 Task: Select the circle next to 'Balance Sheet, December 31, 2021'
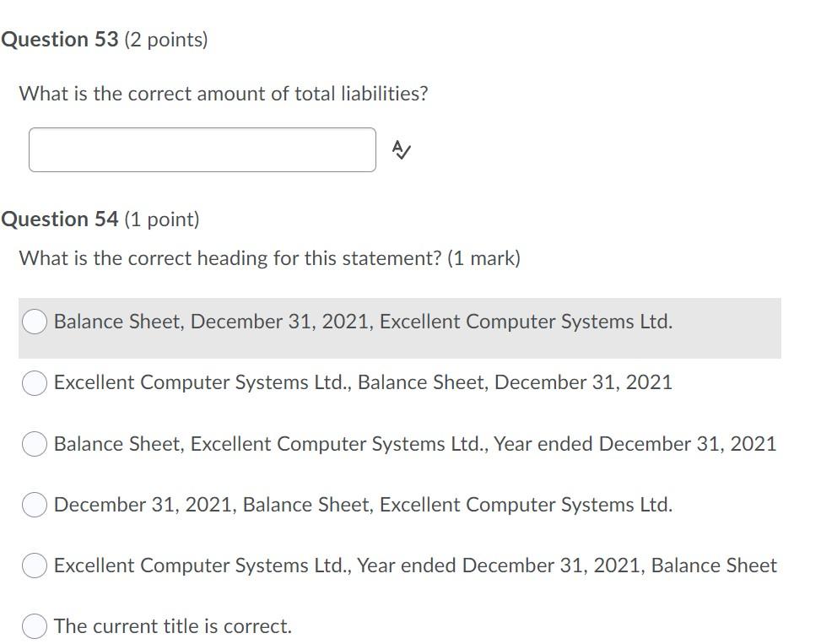click(34, 322)
